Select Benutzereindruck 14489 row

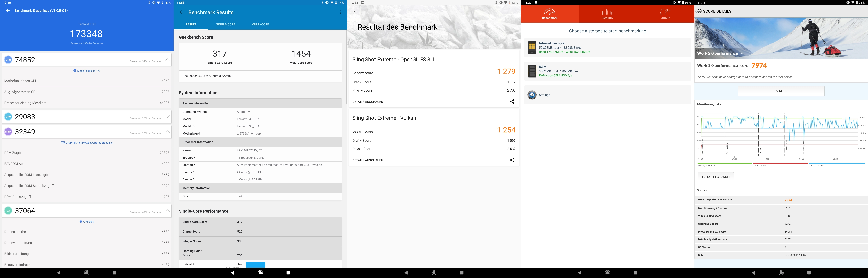pos(87,264)
